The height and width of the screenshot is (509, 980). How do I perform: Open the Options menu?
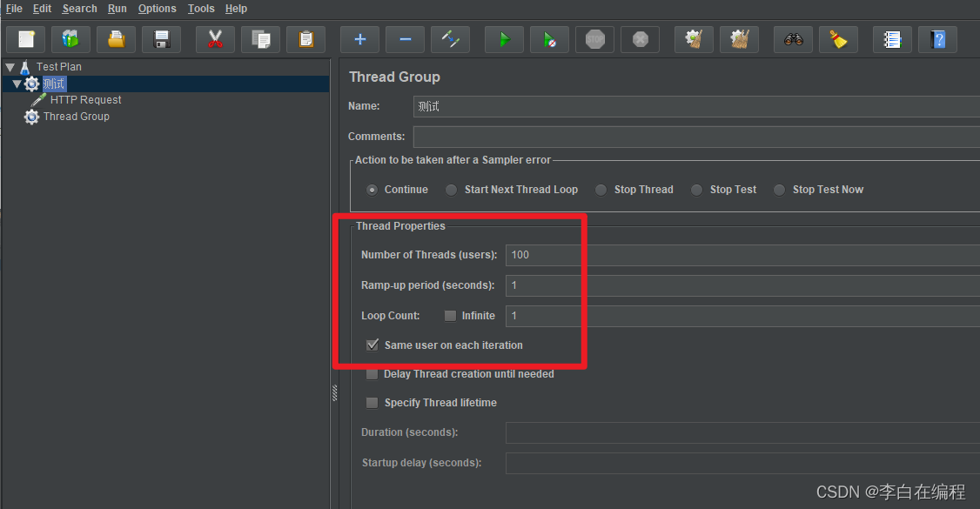click(157, 9)
